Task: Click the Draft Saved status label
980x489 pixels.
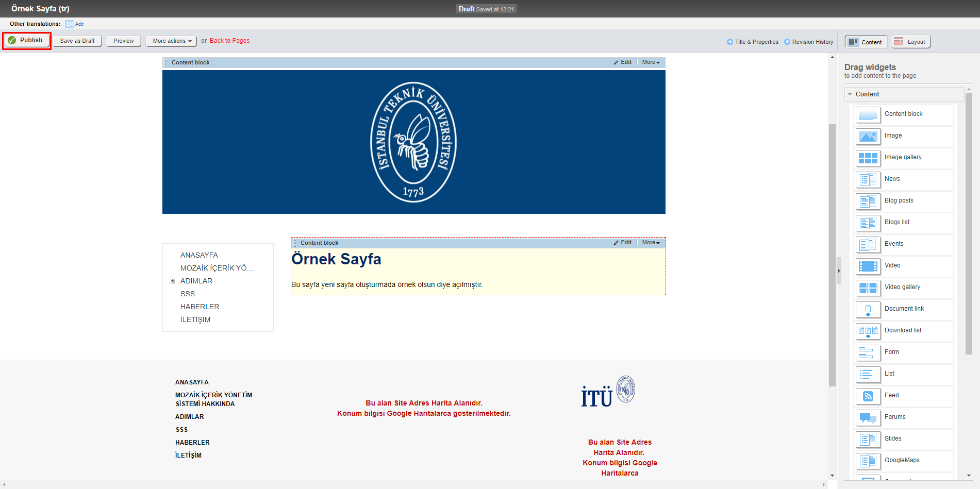Action: coord(486,9)
